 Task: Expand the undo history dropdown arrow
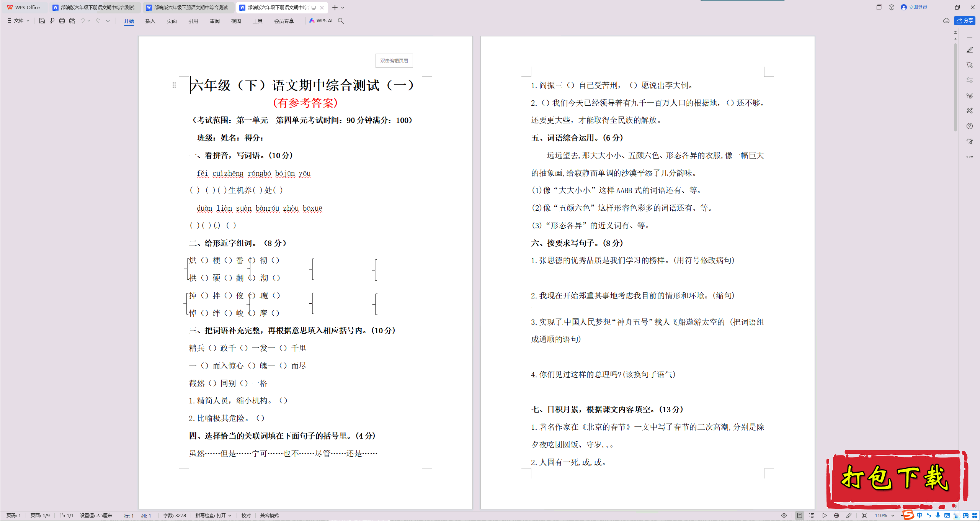point(89,21)
